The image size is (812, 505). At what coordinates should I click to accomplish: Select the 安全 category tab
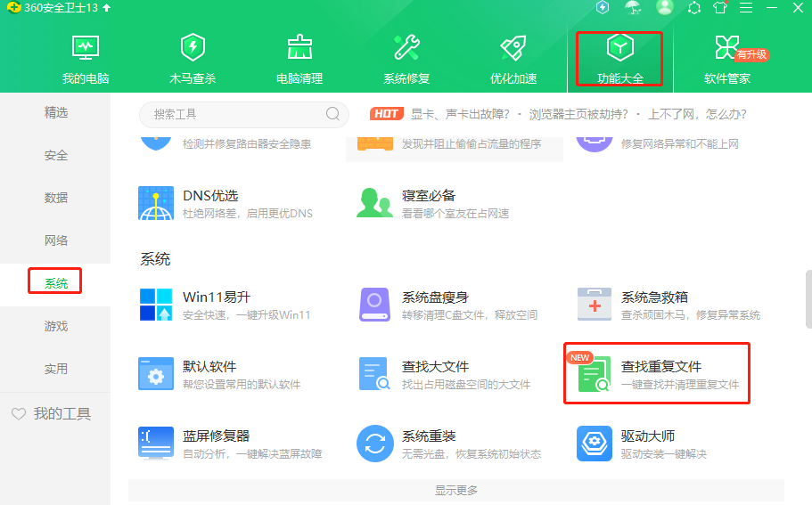point(55,155)
